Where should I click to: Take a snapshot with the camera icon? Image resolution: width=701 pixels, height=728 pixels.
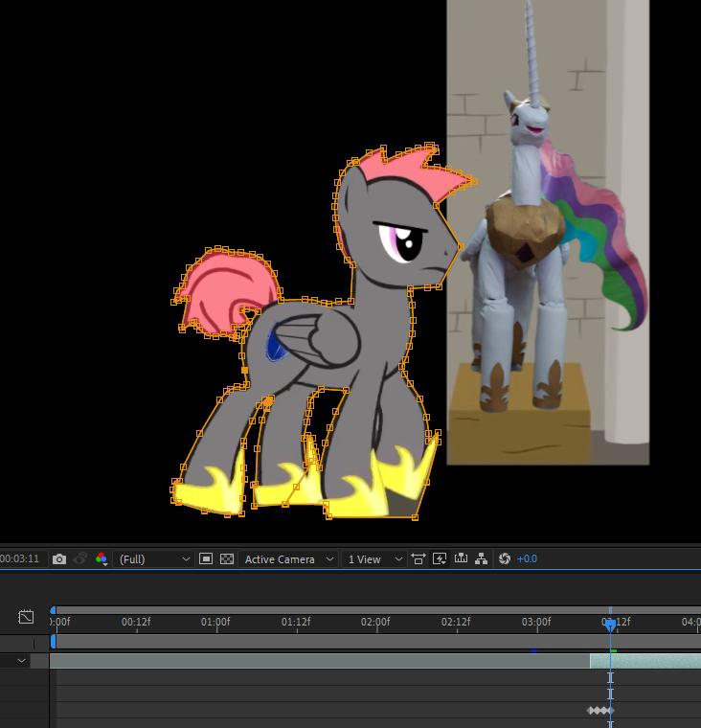click(59, 559)
